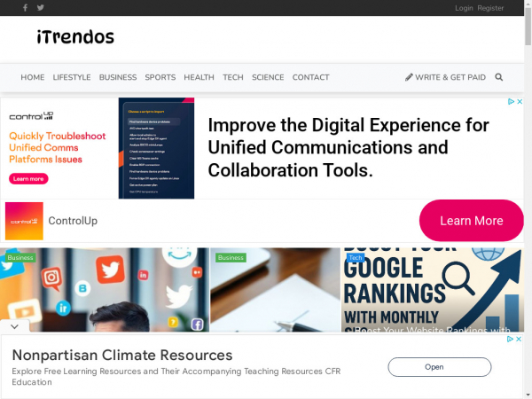Click pencil icon beside Write & Get Paid
This screenshot has height=399, width=532.
[409, 77]
